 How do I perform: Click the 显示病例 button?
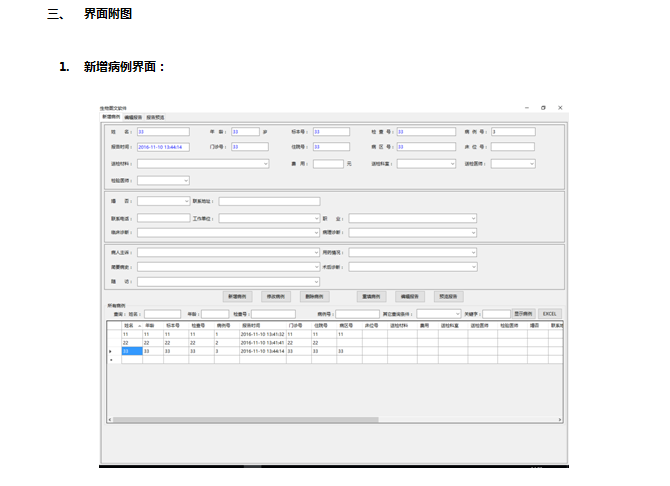point(524,314)
